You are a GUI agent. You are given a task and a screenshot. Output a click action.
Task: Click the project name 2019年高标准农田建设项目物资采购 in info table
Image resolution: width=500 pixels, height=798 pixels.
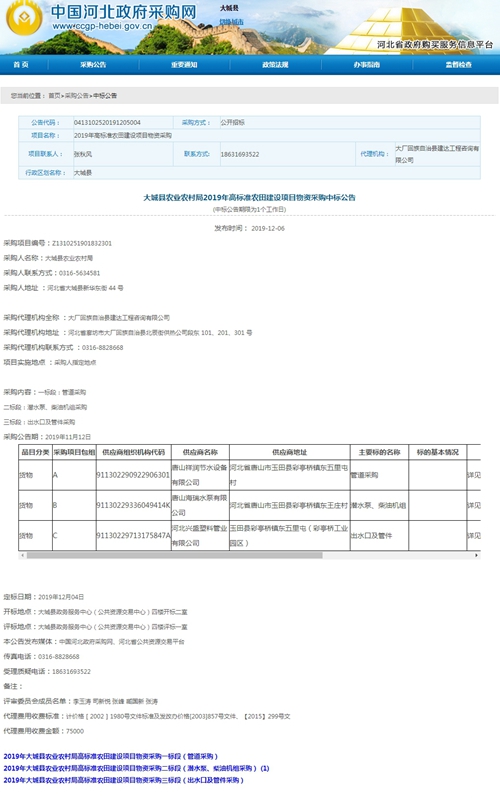click(123, 135)
